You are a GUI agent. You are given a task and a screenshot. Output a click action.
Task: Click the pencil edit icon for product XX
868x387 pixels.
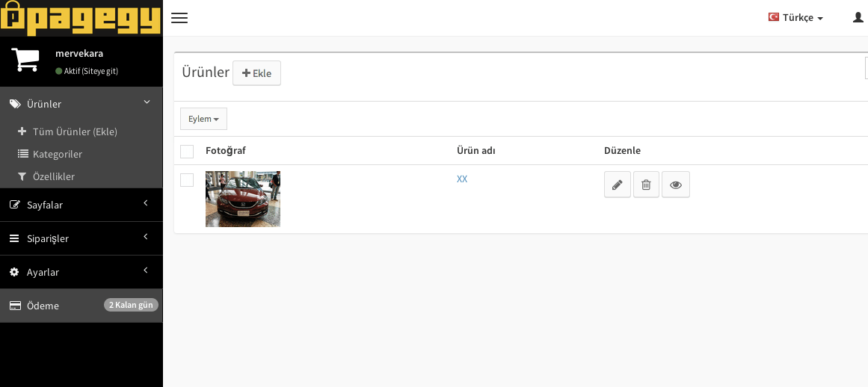(617, 185)
